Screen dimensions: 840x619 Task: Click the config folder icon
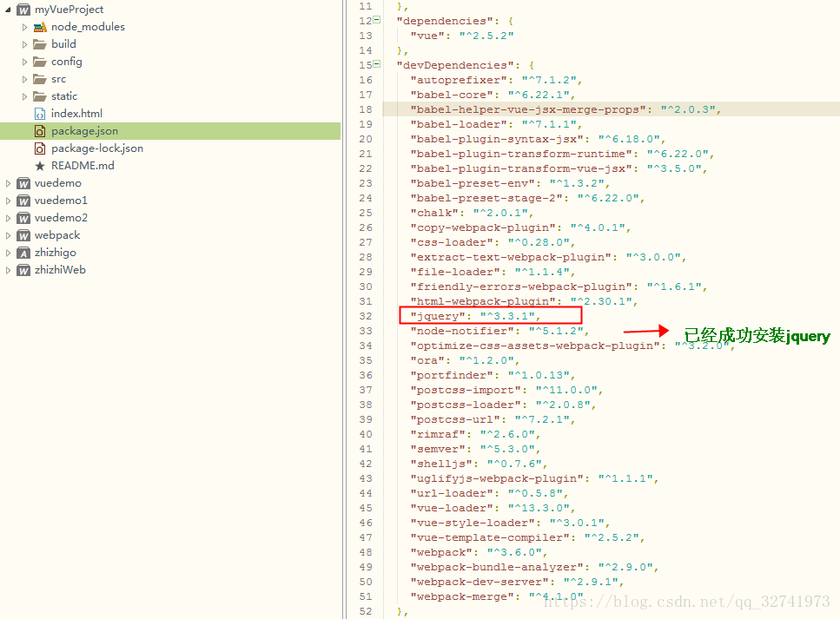[40, 62]
